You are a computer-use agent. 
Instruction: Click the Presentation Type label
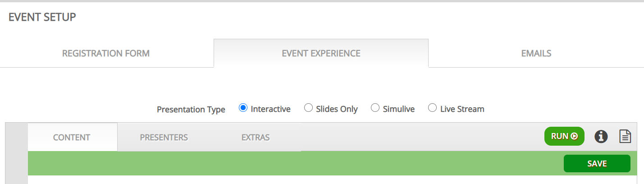pos(191,110)
